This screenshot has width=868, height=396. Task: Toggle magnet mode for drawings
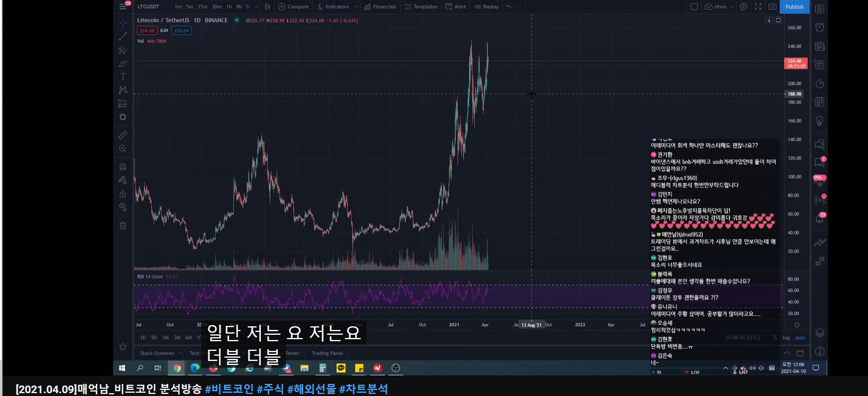(123, 167)
